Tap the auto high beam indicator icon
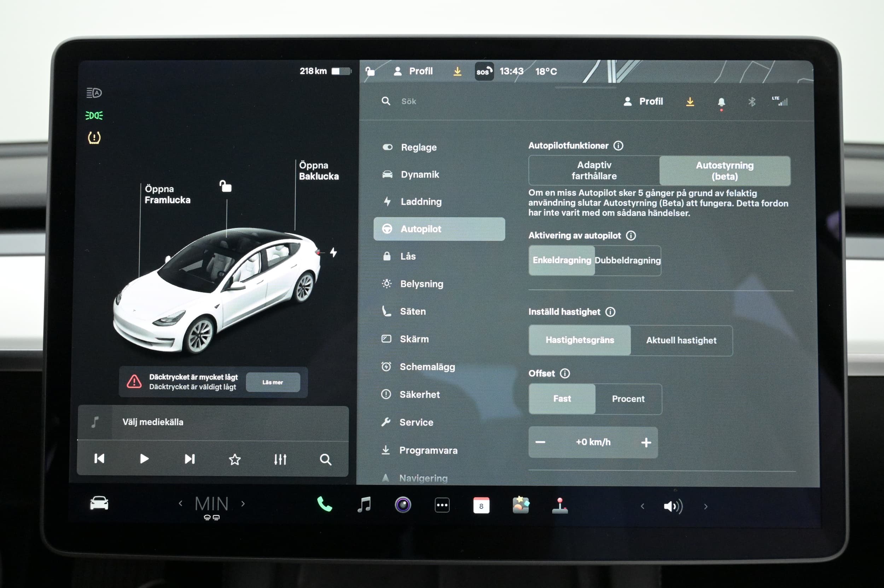The height and width of the screenshot is (588, 884). click(94, 93)
